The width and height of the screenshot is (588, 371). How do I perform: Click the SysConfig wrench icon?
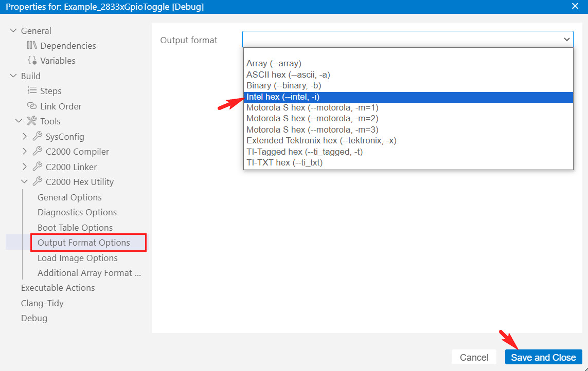(37, 136)
